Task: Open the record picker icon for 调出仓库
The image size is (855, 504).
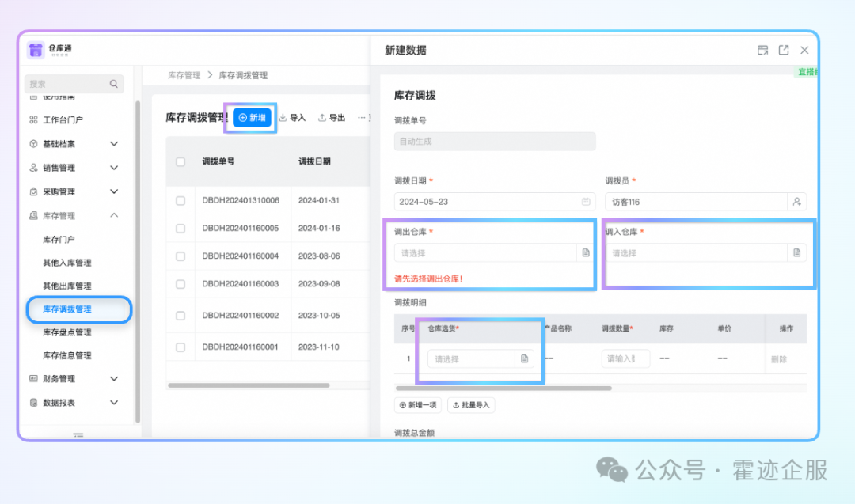Action: point(586,253)
